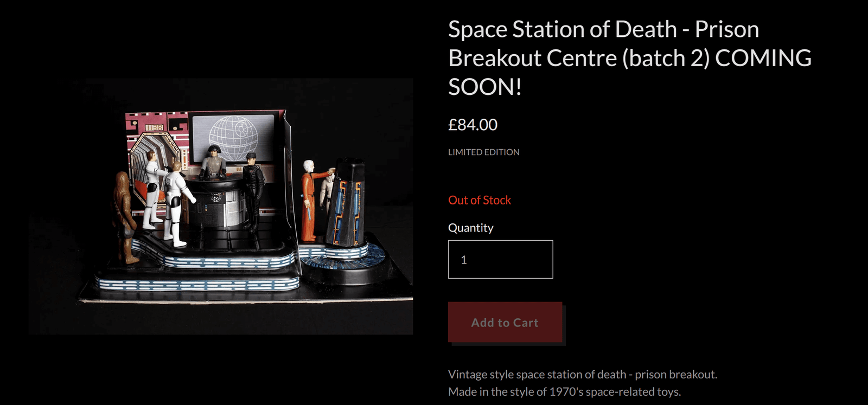Select the Space Station of Death product title
Screen dimensions: 868x405
pyautogui.click(x=630, y=58)
